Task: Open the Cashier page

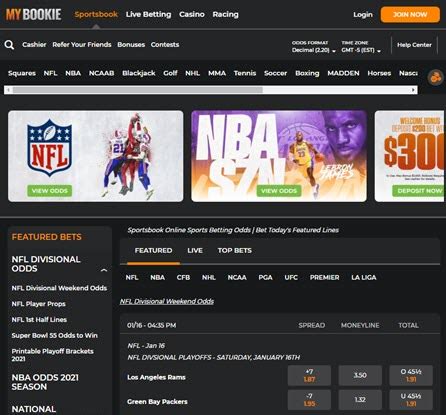Action: (x=34, y=45)
